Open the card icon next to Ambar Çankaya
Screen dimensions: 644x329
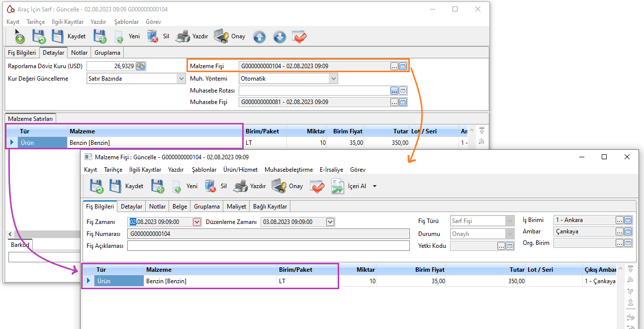click(x=628, y=231)
